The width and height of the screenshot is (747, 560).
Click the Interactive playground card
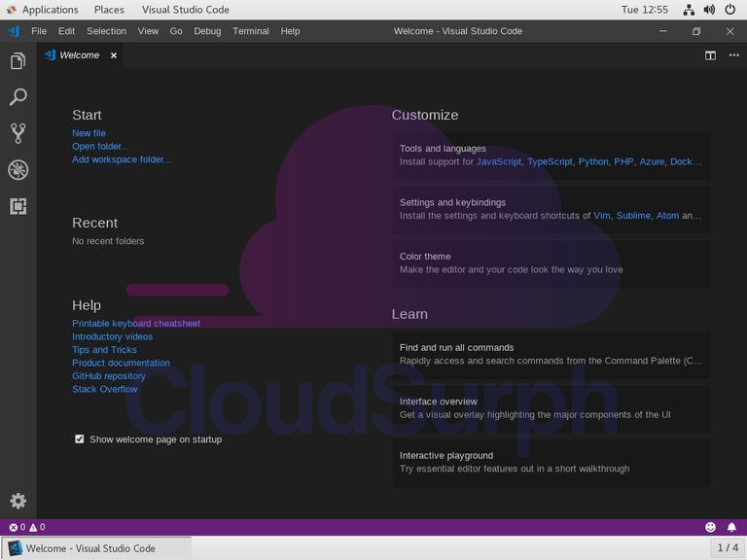(551, 463)
